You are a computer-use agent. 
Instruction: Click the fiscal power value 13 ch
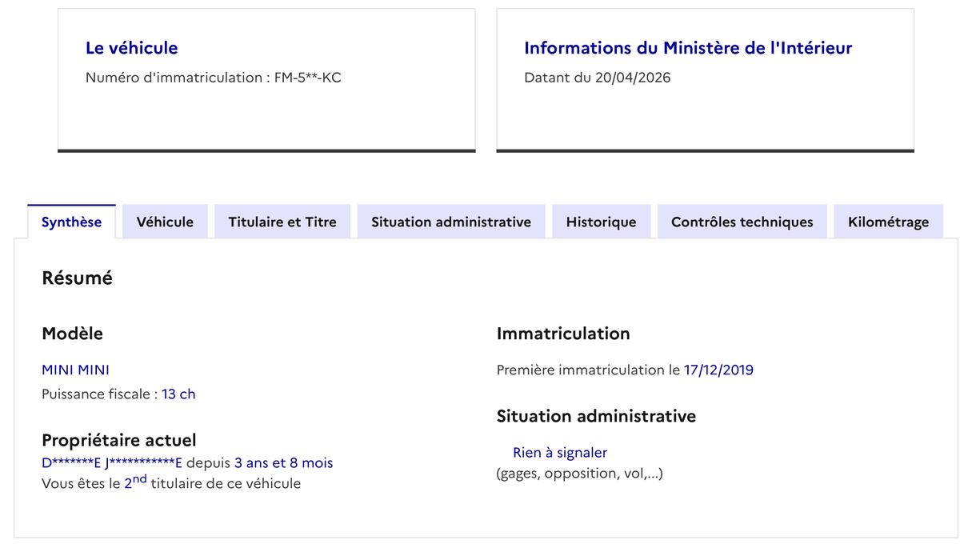click(178, 394)
